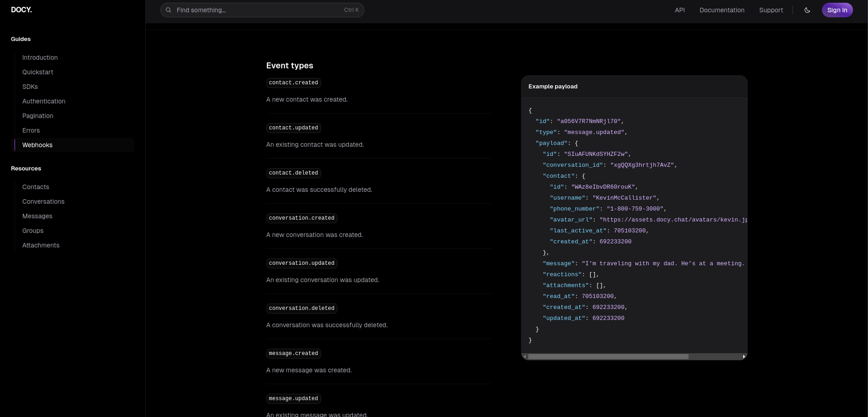
Task: Click the KevinMcCallister username value
Action: 624,198
